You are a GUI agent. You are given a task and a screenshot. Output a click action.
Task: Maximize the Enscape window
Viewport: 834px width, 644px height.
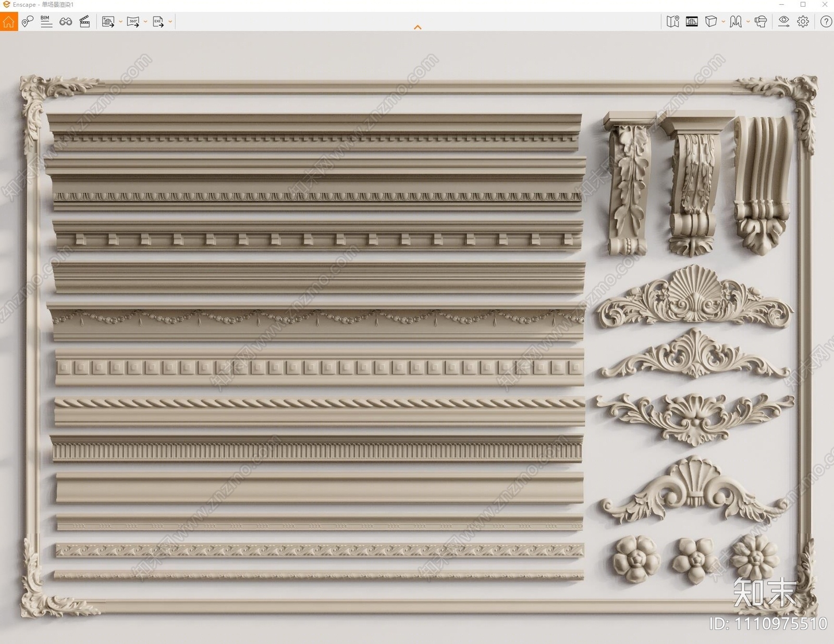(x=803, y=5)
